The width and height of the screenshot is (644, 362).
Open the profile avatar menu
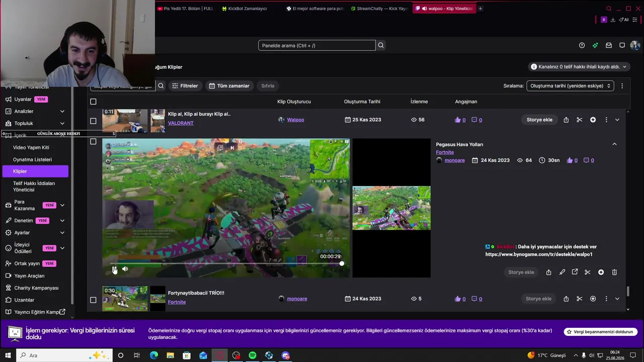point(635,45)
